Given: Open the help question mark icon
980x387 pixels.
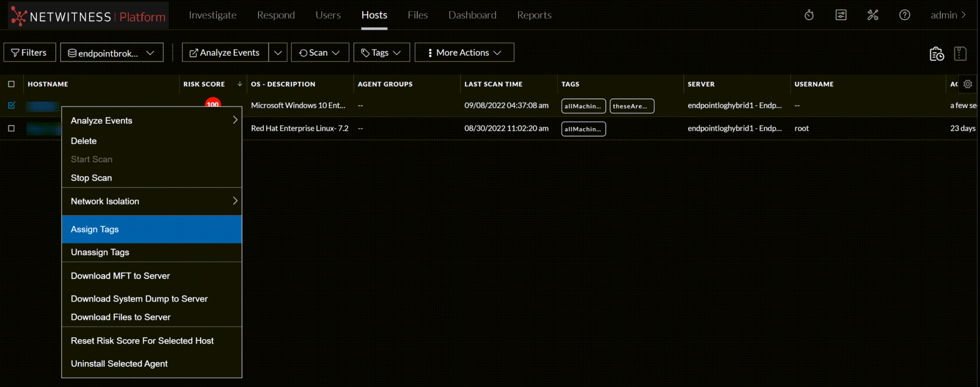Looking at the screenshot, I should [x=905, y=15].
